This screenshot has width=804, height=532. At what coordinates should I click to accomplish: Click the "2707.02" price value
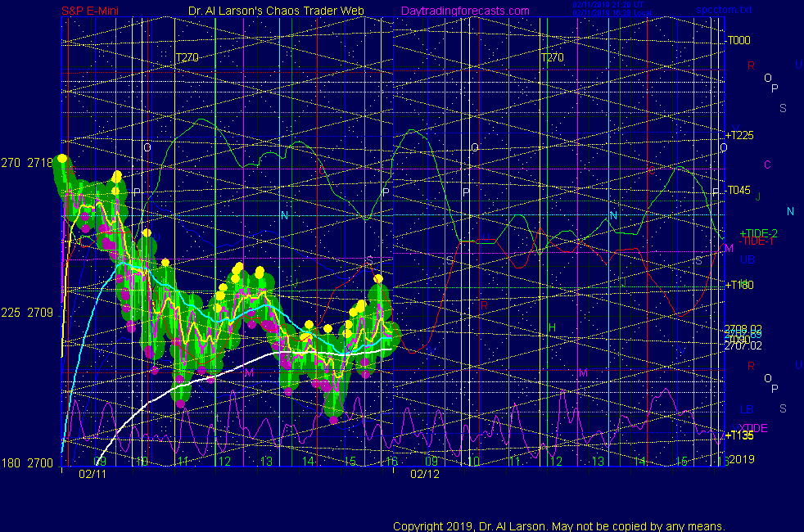click(743, 346)
